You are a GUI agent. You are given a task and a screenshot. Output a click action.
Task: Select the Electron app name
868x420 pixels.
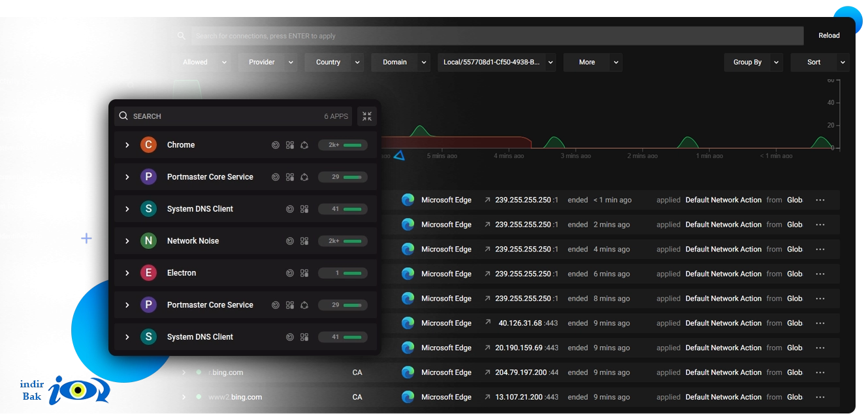click(x=182, y=273)
